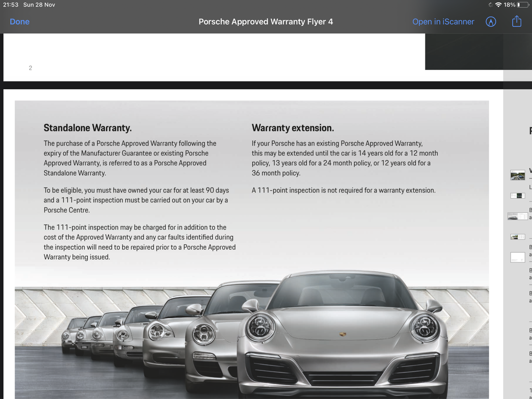Viewport: 532px width, 399px height.
Task: Tap the Standalone Warranty heading
Action: [88, 128]
